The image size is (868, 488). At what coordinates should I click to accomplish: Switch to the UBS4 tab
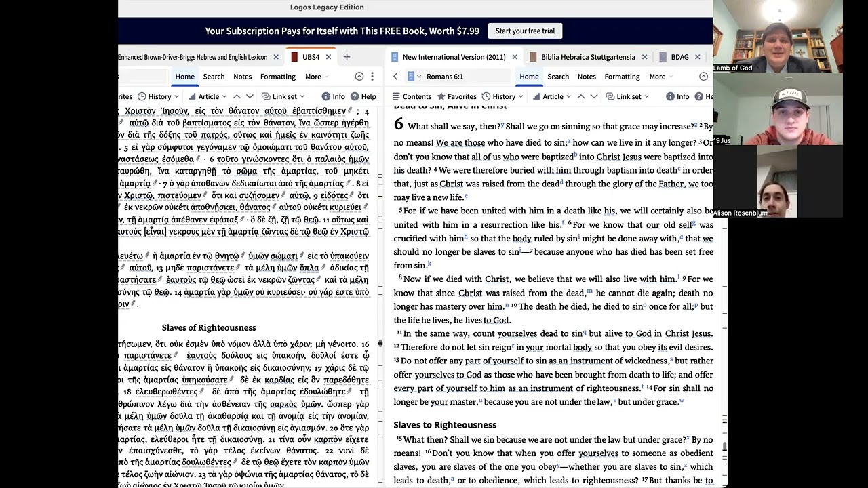(x=311, y=57)
